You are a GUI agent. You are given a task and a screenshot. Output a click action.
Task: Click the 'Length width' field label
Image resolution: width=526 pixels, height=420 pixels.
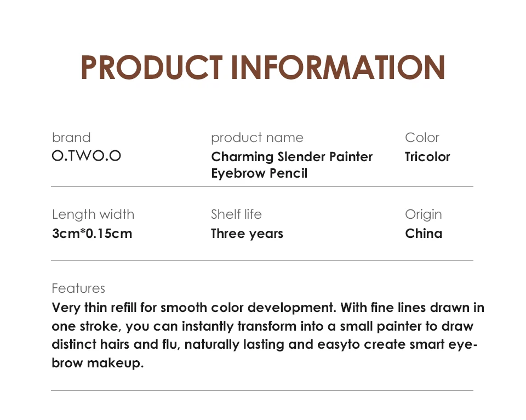pos(93,214)
